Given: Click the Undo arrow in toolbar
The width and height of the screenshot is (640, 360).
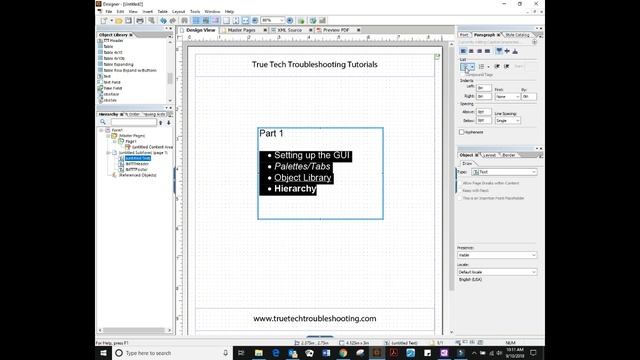Looking at the screenshot, I should pyautogui.click(x=163, y=20).
